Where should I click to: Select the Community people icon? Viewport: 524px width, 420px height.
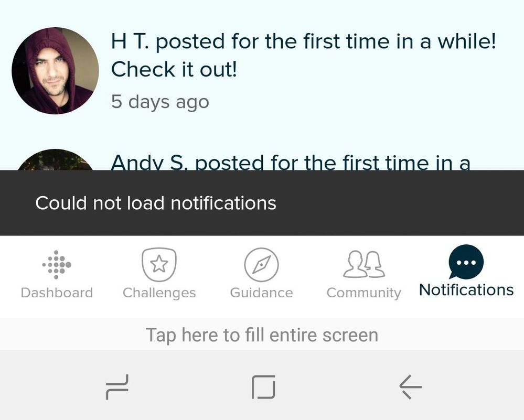pos(364,264)
